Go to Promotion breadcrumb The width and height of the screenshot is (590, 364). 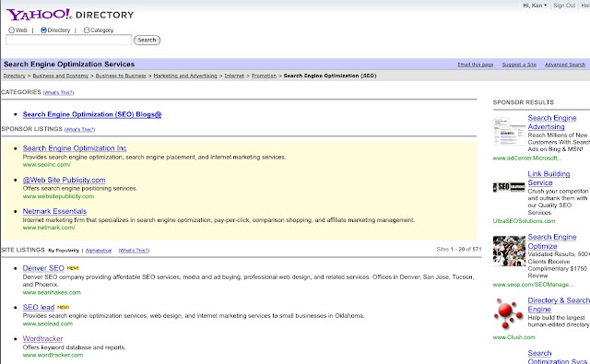tap(264, 76)
